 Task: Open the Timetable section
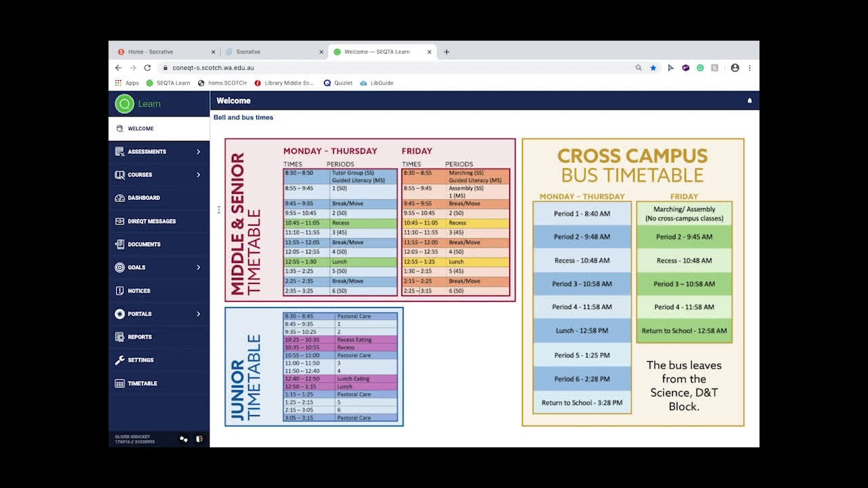[x=120, y=383]
